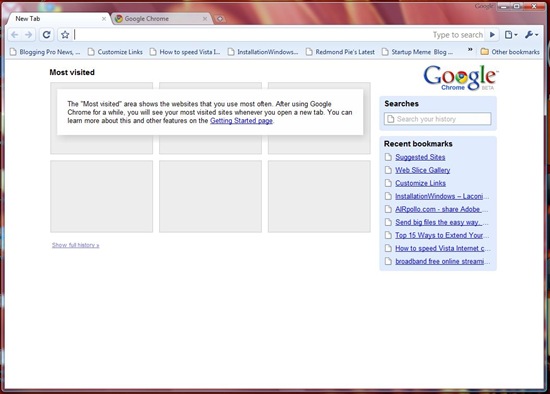The width and height of the screenshot is (550, 394).
Task: Follow the Getting Started page link
Action: pyautogui.click(x=241, y=121)
